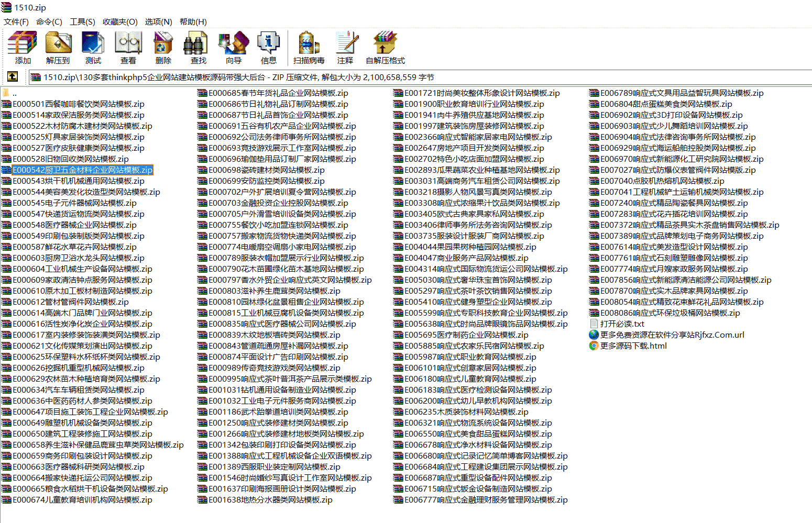Show archive 信息 (Info) icon
The height and width of the screenshot is (523, 812).
coord(269,48)
